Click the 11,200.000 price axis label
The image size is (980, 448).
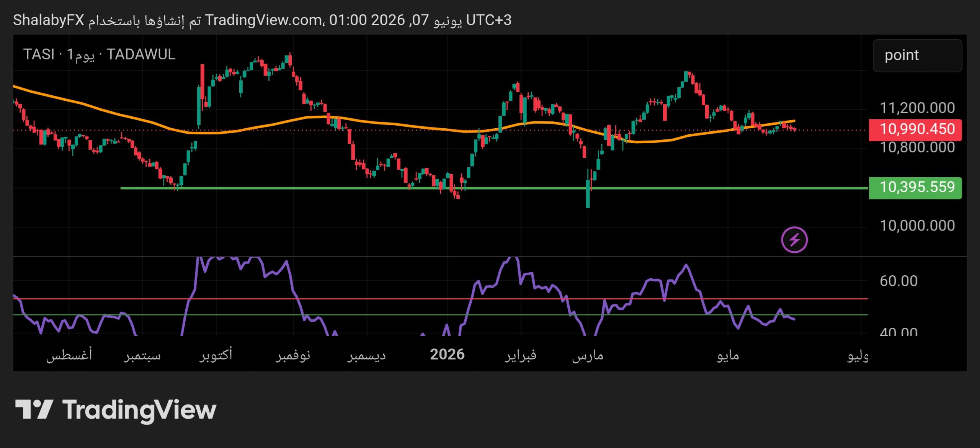tap(917, 108)
